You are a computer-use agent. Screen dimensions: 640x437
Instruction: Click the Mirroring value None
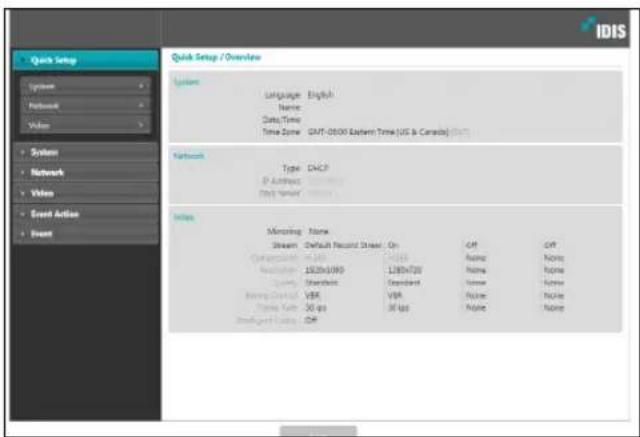click(318, 231)
